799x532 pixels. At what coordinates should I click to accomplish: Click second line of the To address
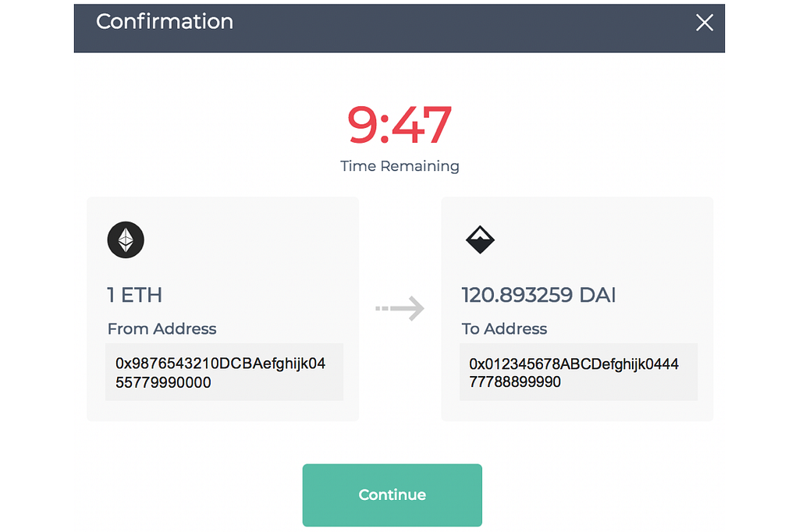515,381
